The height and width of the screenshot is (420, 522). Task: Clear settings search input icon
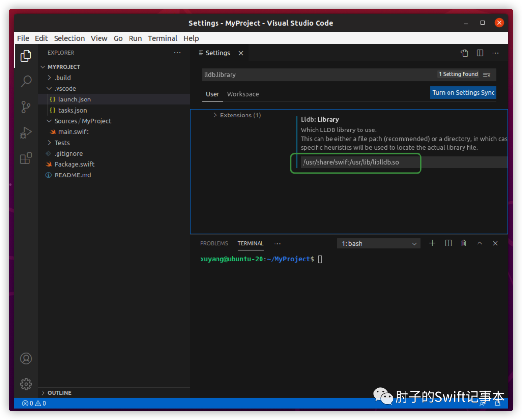pyautogui.click(x=487, y=74)
